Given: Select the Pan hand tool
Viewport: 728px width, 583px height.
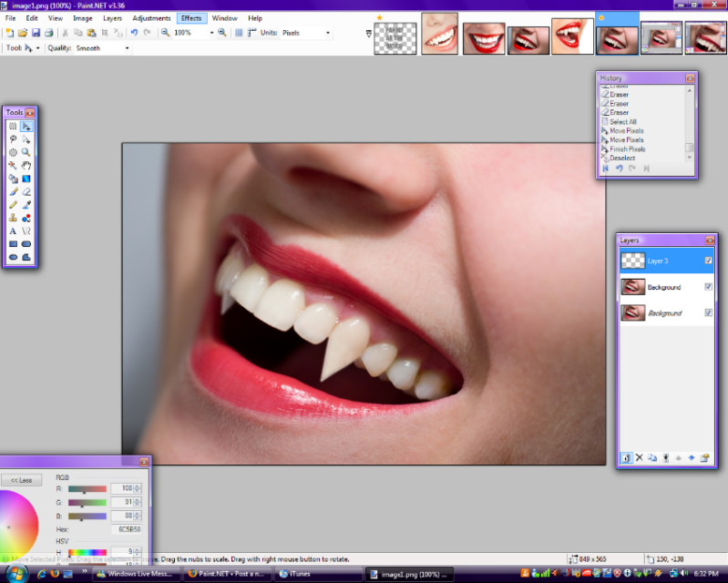Looking at the screenshot, I should point(26,165).
